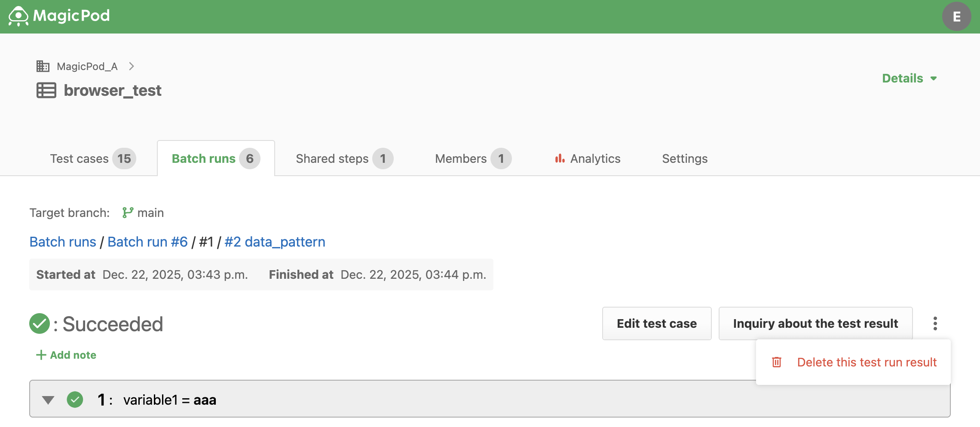Click the Analytics bar chart icon
Viewport: 980px width, 427px height.
(560, 159)
